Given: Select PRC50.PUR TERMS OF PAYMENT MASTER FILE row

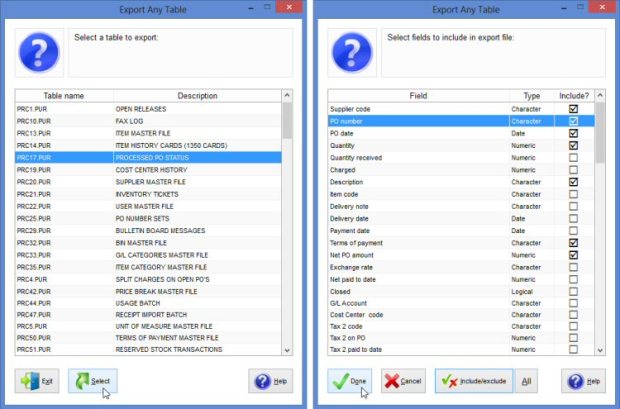Looking at the screenshot, I should [148, 338].
